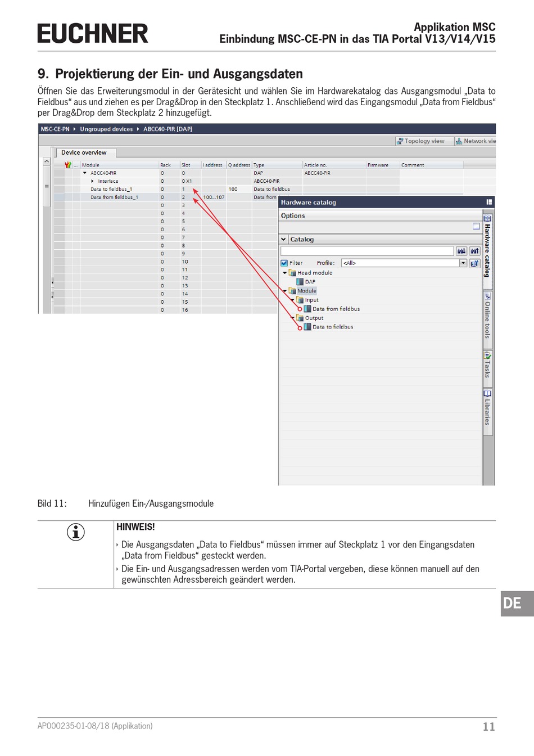This screenshot has height=756, width=534.
Task: Collapse the ABCC40-PIR row in device overview
Action: point(85,173)
